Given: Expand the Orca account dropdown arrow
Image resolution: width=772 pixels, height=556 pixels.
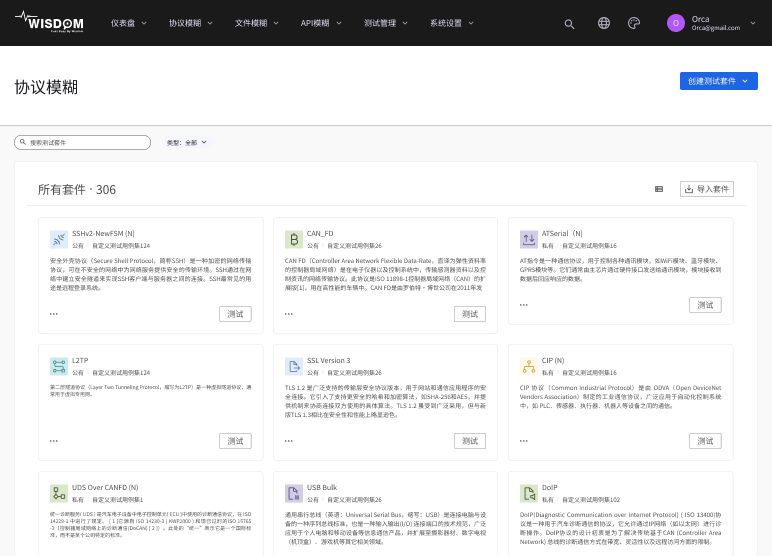Looking at the screenshot, I should pyautogui.click(x=753, y=23).
